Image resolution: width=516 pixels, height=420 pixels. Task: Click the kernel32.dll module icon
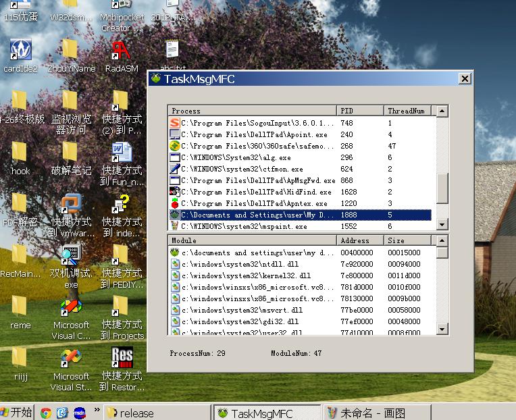176,275
